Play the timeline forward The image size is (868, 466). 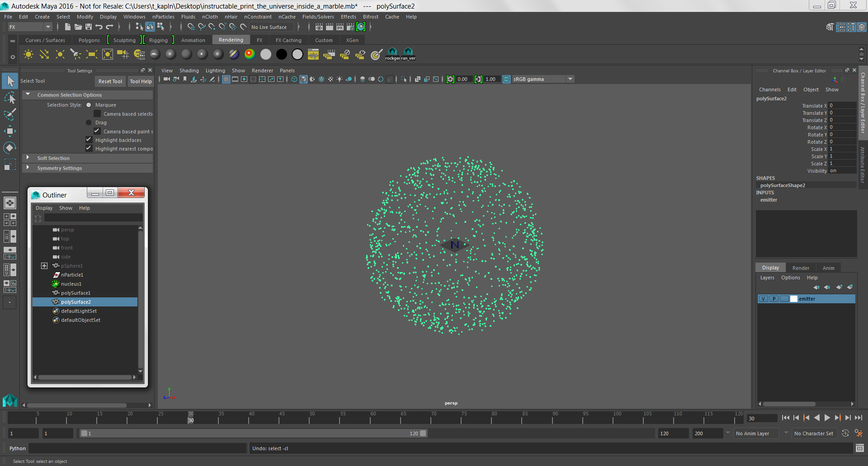(x=827, y=418)
